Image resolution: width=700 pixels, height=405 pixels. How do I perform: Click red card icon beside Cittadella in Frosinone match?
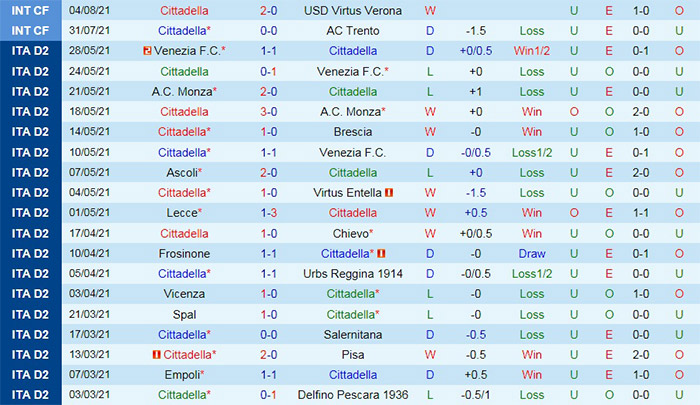tap(382, 254)
